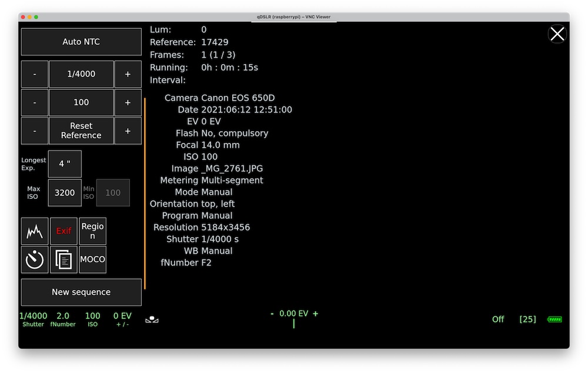
Task: Click the green battery status icon
Action: click(554, 319)
